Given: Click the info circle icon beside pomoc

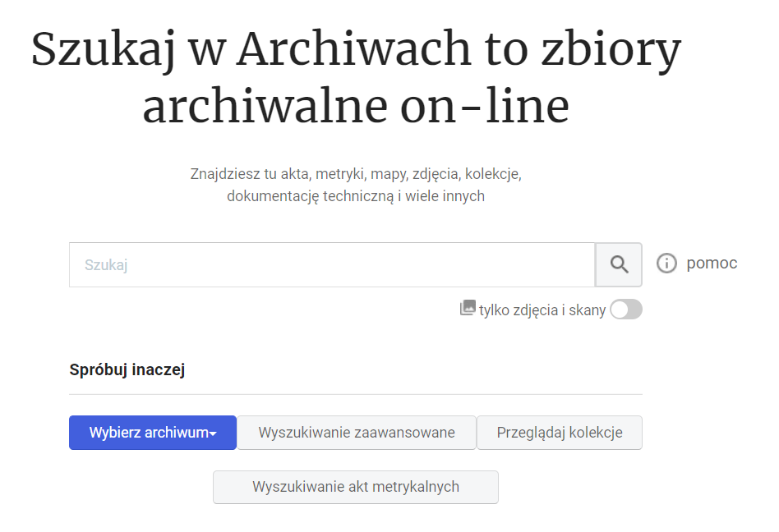Looking at the screenshot, I should pyautogui.click(x=666, y=263).
